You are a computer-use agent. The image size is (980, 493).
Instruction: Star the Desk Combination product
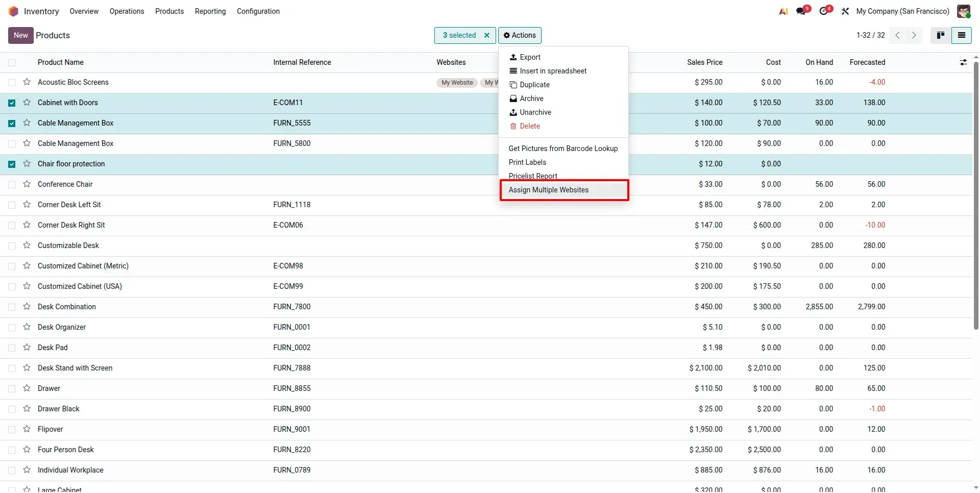[x=27, y=307]
